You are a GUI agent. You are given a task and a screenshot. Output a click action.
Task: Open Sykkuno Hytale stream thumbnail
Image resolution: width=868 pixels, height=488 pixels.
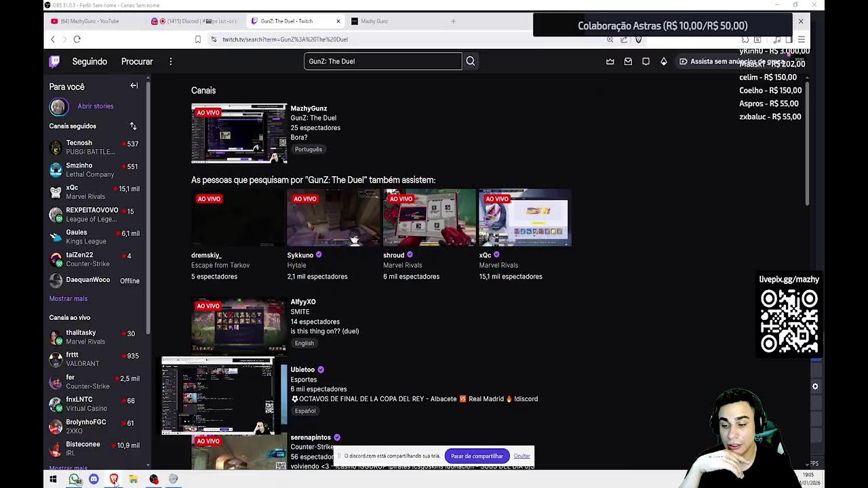[x=334, y=218]
